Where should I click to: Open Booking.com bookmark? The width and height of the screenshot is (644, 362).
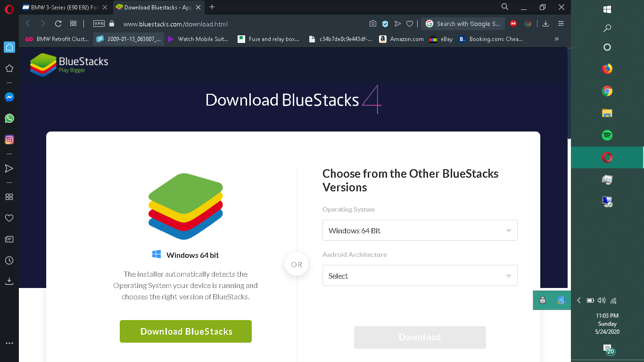[490, 39]
